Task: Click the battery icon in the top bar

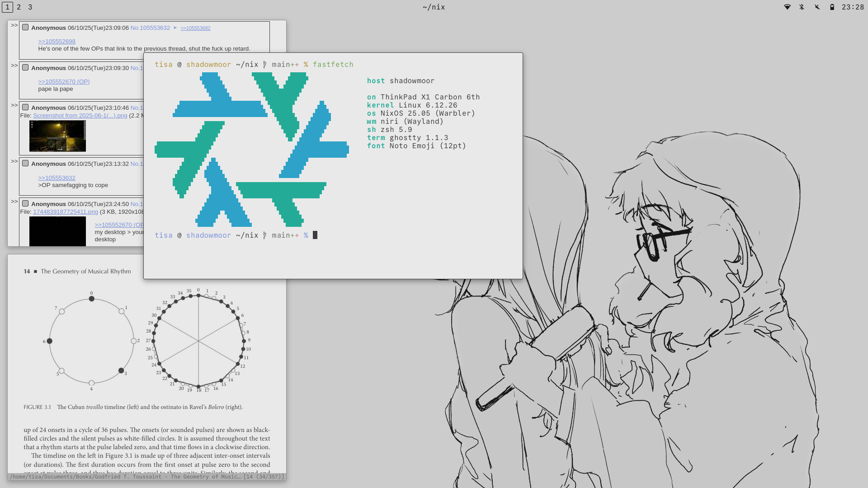Action: pyautogui.click(x=832, y=7)
